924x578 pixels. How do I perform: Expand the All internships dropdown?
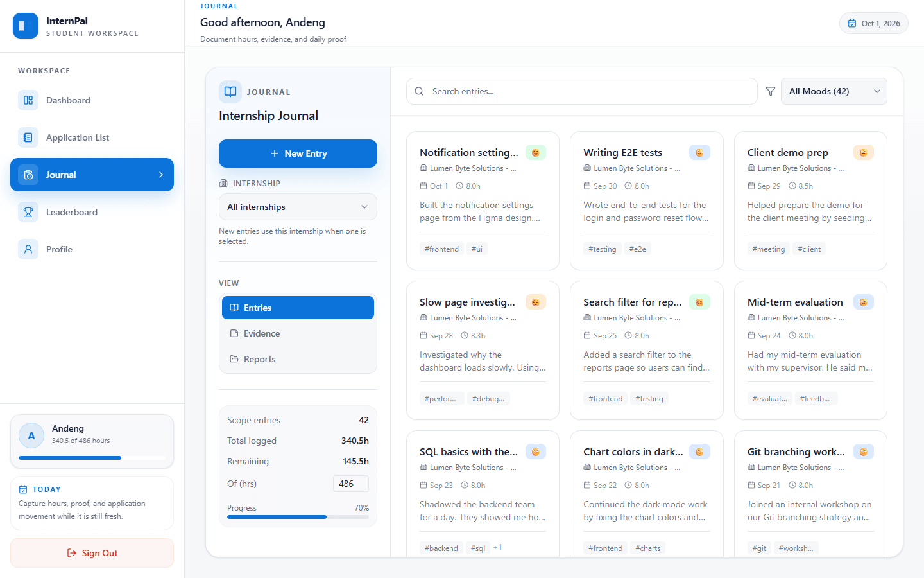(298, 207)
